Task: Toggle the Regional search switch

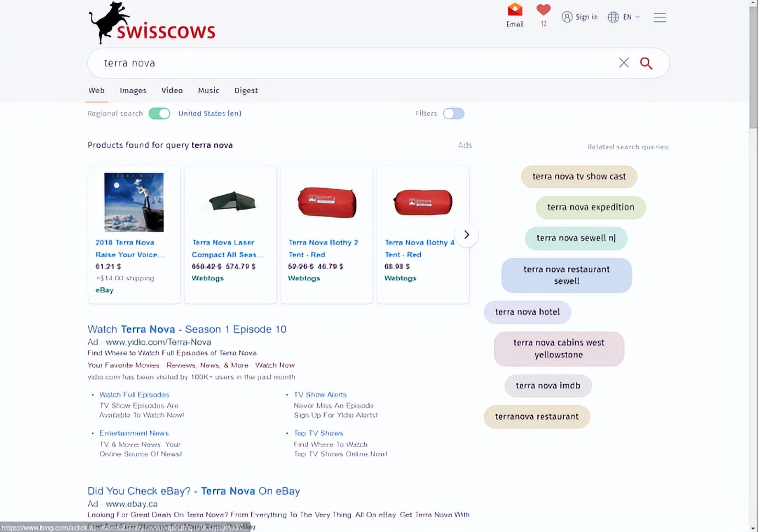Action: coord(160,114)
